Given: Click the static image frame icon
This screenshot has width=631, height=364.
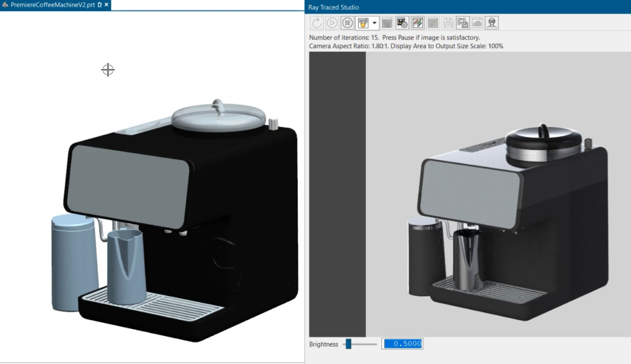Looking at the screenshot, I should (387, 23).
